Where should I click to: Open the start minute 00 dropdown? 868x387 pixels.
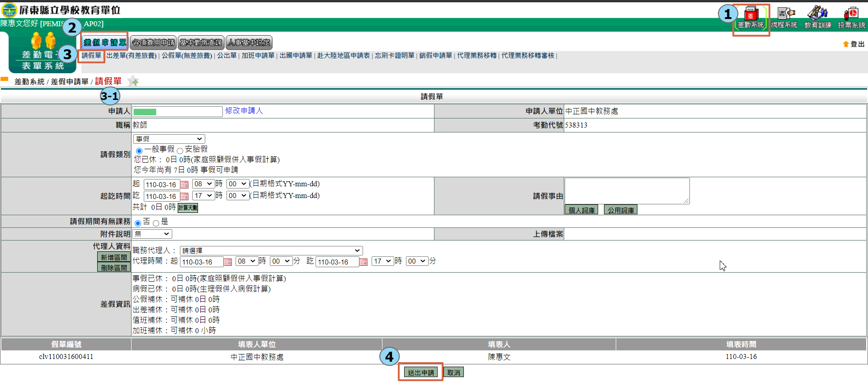pos(237,184)
